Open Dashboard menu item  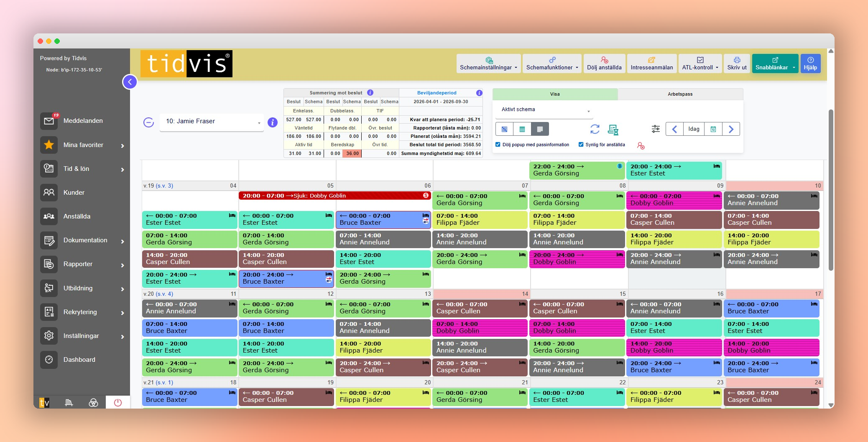79,360
